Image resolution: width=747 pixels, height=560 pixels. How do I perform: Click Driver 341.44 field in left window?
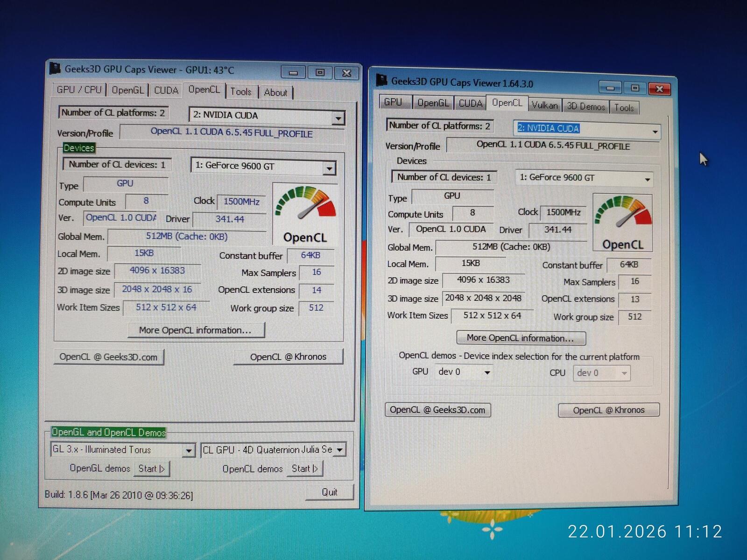click(x=229, y=219)
